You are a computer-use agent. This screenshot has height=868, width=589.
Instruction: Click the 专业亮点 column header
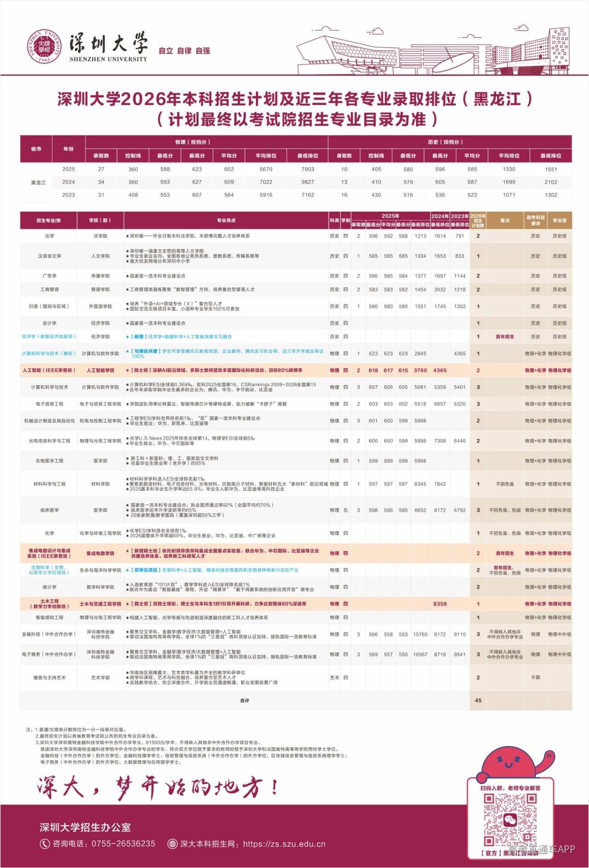tap(226, 221)
